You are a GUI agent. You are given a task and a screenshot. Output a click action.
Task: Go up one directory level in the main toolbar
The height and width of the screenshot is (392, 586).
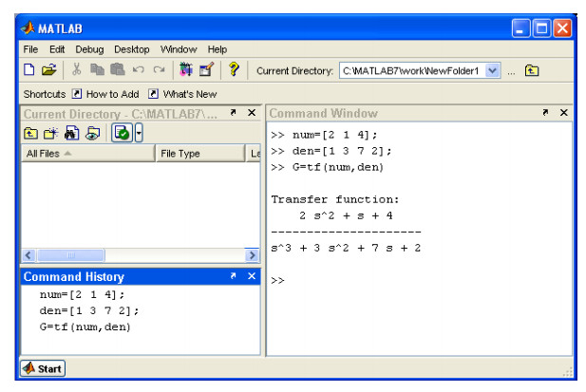532,70
